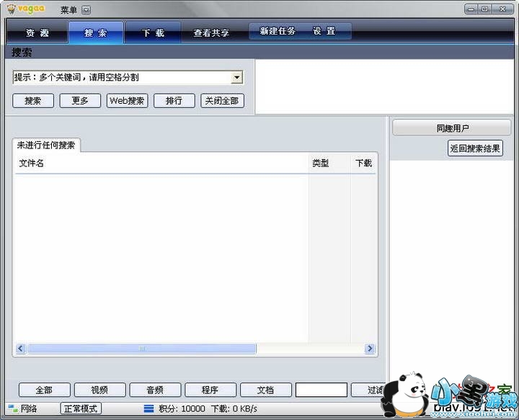This screenshot has height=420, width=519.
Task: Click the Web搜索 button
Action: [127, 101]
